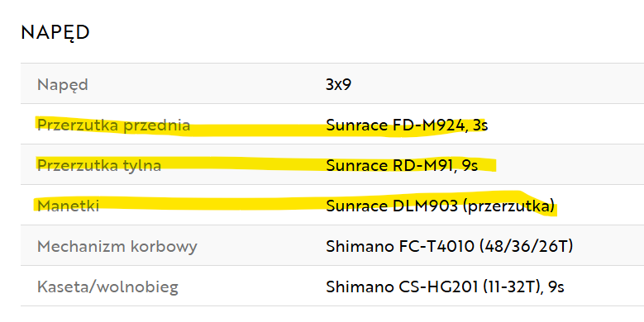Click the DLM903 shifter model text
The height and width of the screenshot is (322, 644).
pos(425,206)
